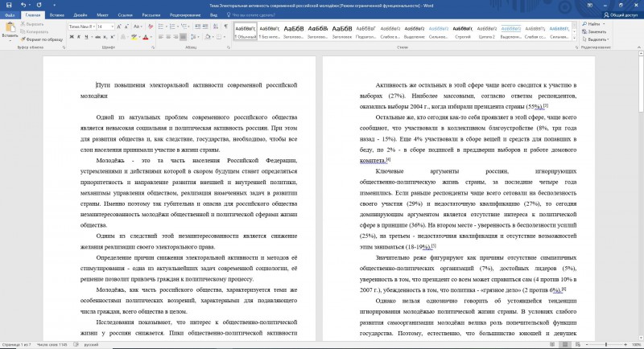This screenshot has width=644, height=349.
Task: Switch to the Макет ribbon tab
Action: pyautogui.click(x=102, y=15)
